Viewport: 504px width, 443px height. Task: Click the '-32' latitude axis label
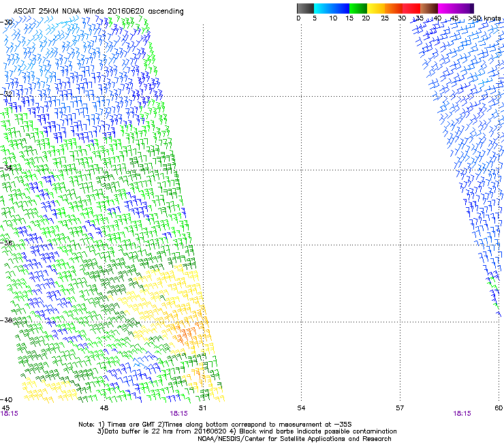[x=6, y=94]
